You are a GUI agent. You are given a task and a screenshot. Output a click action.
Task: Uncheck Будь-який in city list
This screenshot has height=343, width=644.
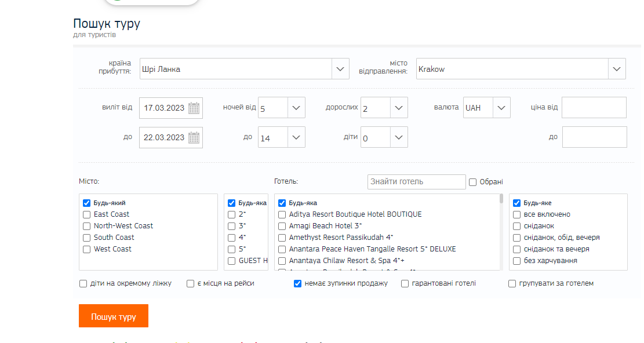pyautogui.click(x=87, y=203)
